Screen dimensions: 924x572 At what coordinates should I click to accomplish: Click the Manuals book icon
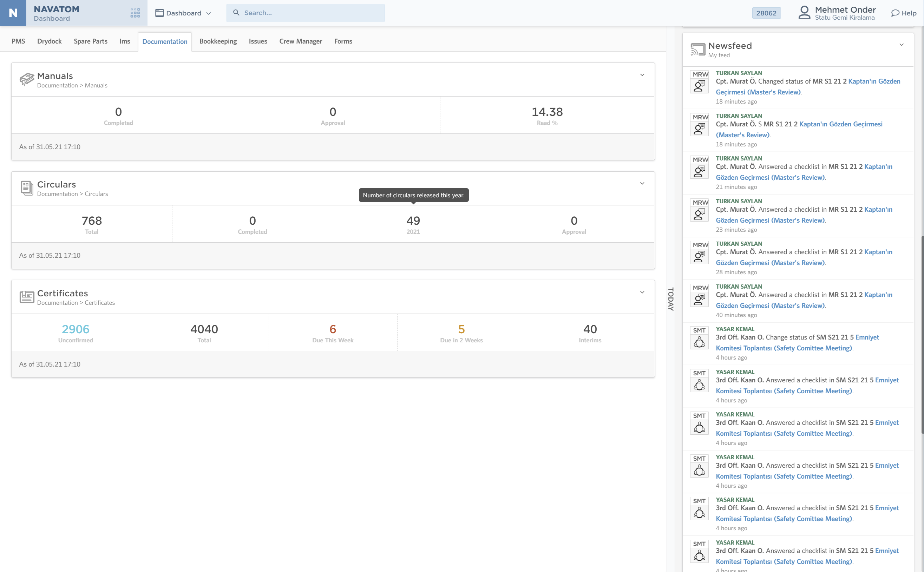26,79
